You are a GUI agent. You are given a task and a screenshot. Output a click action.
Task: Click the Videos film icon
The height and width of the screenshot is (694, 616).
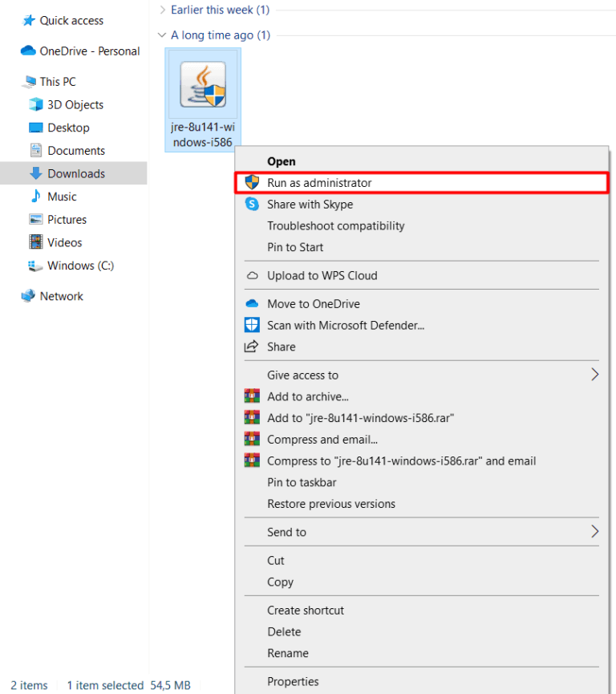[x=36, y=242]
